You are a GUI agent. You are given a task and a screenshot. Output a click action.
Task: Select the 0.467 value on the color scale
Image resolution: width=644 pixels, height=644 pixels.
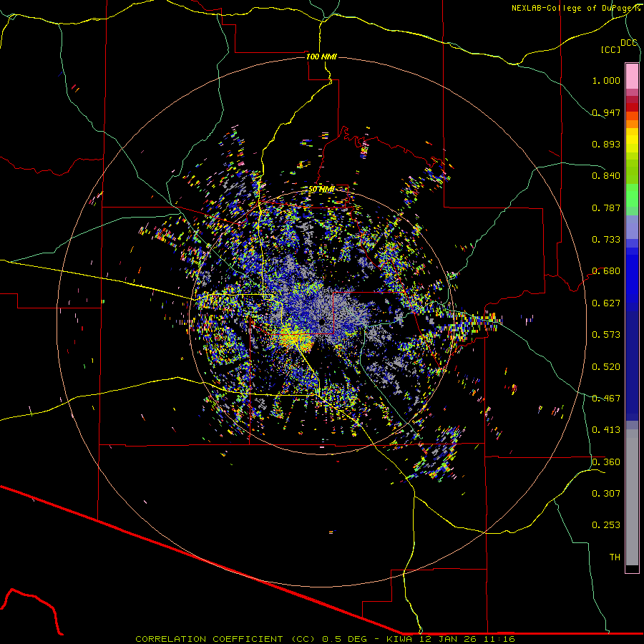606,399
